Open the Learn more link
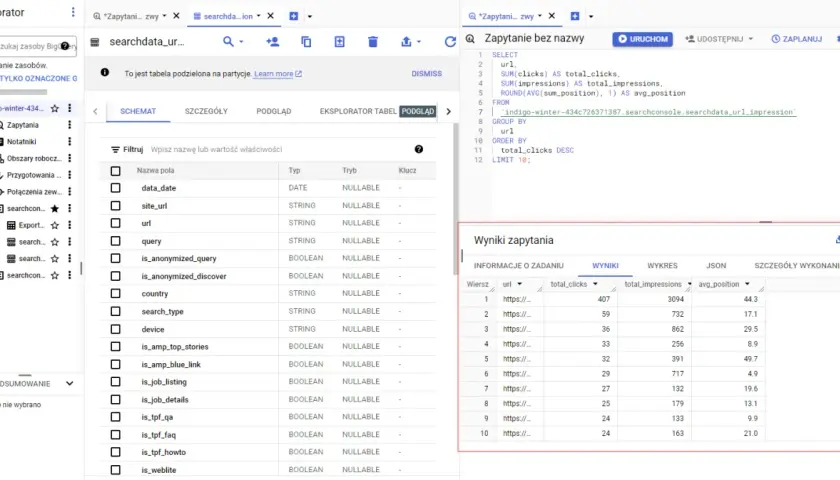The height and width of the screenshot is (480, 840). pyautogui.click(x=278, y=74)
